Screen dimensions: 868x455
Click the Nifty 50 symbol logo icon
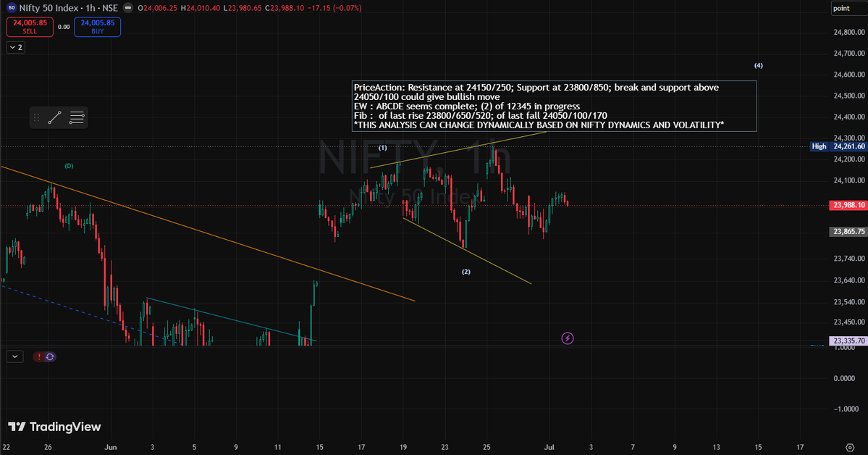[12, 8]
